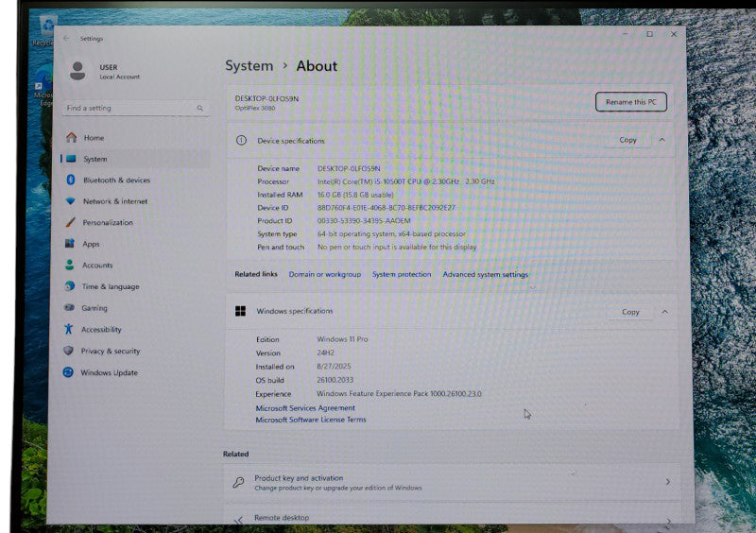Select the System monitor icon
This screenshot has height=533, width=756.
[x=71, y=159]
